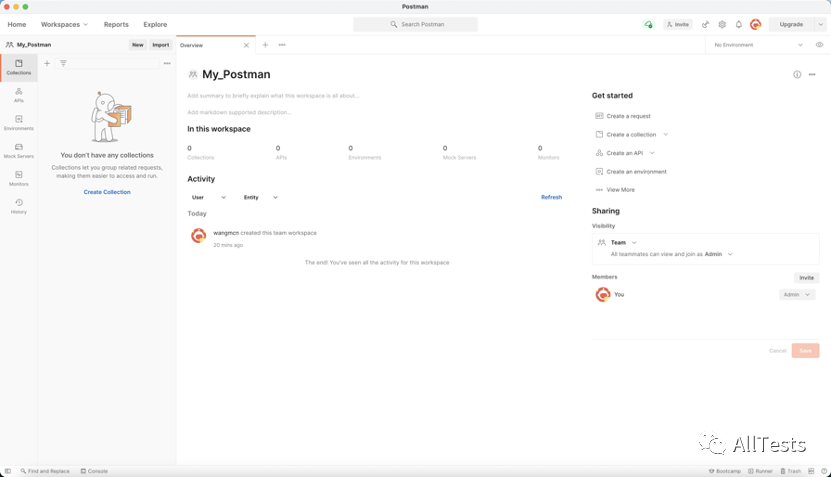Viewport: 832px width, 478px height.
Task: Click the Import button
Action: [x=160, y=45]
